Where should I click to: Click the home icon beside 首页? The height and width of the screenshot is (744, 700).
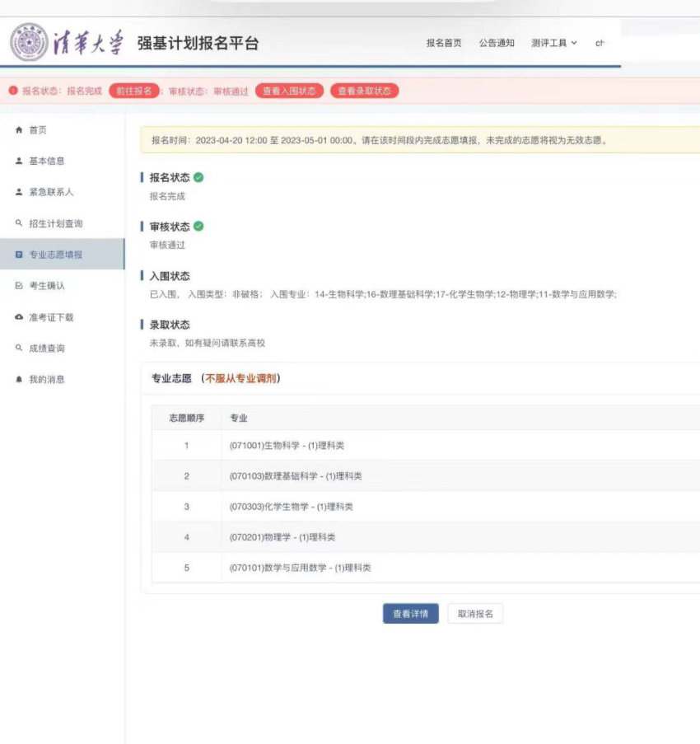(19, 130)
